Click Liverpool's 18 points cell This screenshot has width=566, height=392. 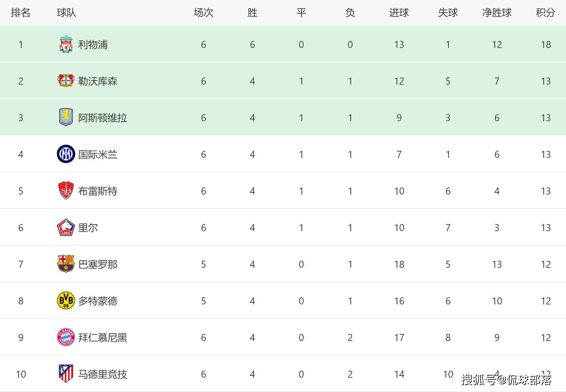pos(546,45)
